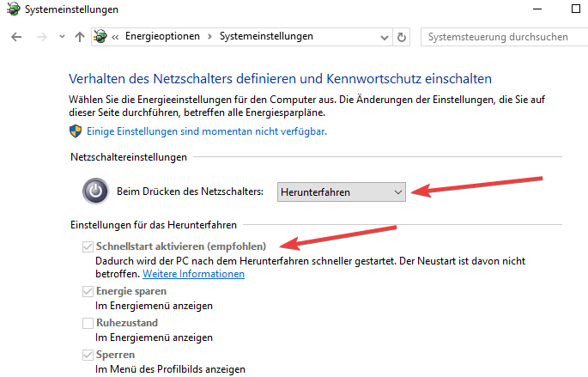
Task: Refresh the Systemeinstellungen page
Action: 401,37
